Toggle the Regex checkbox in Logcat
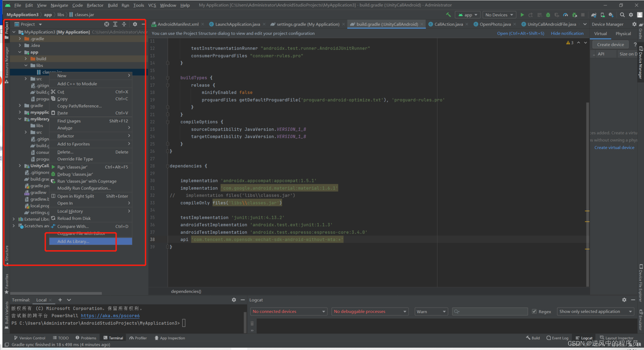Viewport: 644px width, 350px height. (x=534, y=312)
